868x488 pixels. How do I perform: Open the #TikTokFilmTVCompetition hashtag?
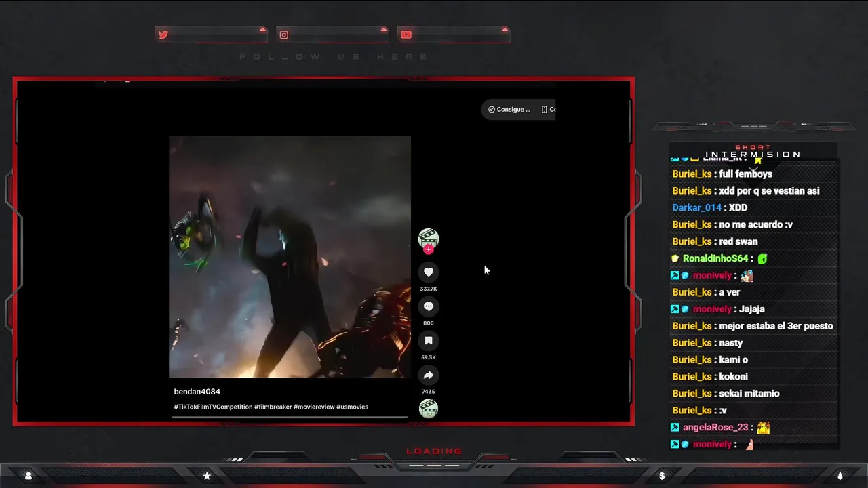click(213, 407)
